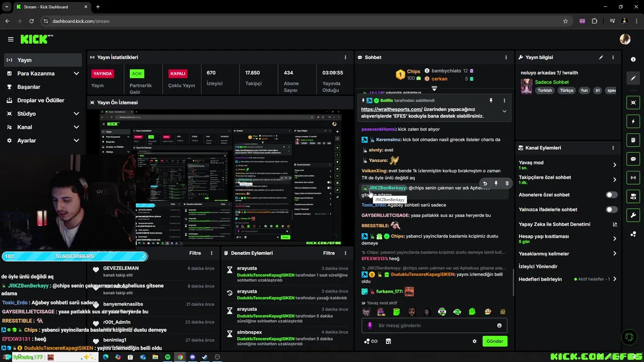
Task: Reply to the JRKZBenBerkayy message via the arrow icon
Action: (x=485, y=184)
